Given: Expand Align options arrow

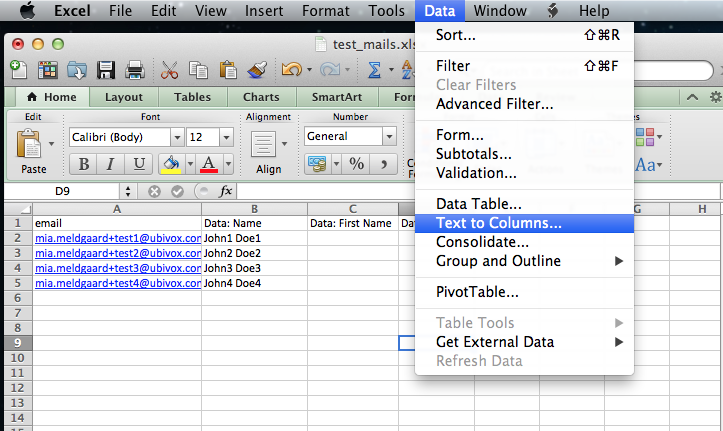Looking at the screenshot, I should point(284,144).
